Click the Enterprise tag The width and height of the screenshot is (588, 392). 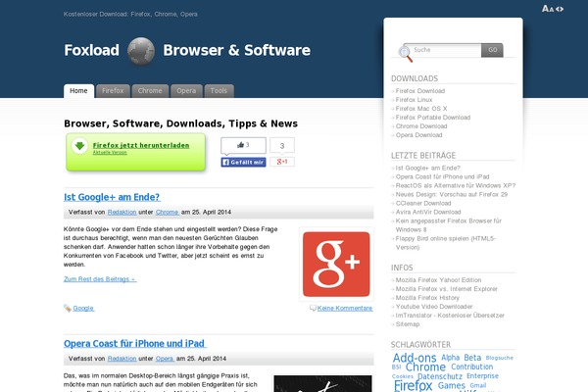point(482,376)
